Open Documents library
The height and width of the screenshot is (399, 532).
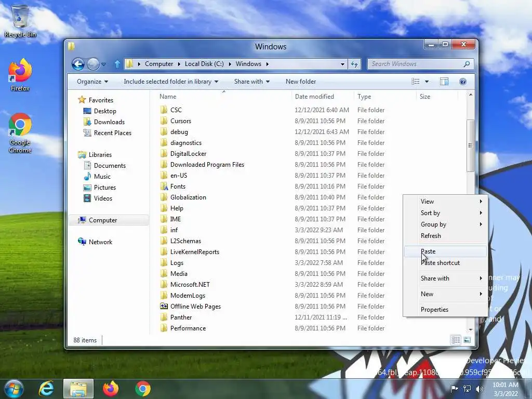pyautogui.click(x=110, y=166)
